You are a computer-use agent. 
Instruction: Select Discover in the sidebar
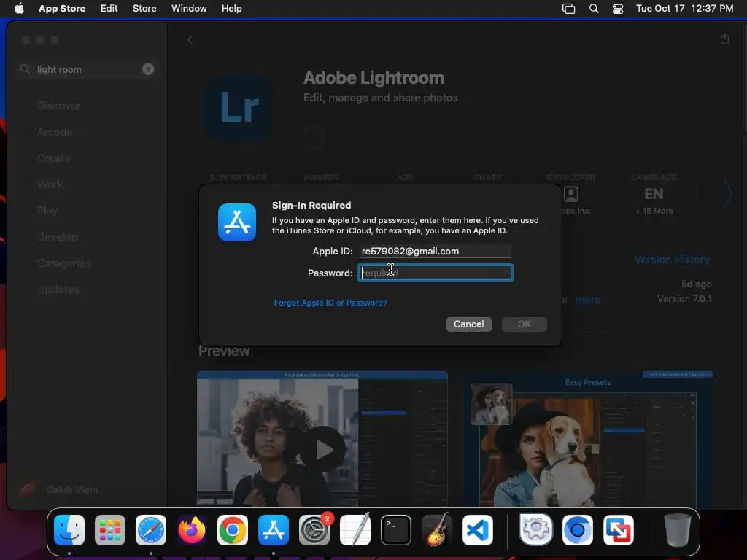coord(58,106)
